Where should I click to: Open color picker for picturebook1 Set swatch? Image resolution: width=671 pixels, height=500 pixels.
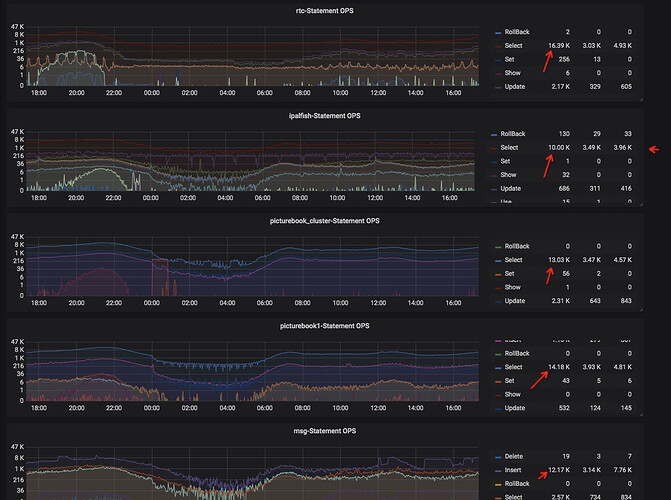[498, 381]
